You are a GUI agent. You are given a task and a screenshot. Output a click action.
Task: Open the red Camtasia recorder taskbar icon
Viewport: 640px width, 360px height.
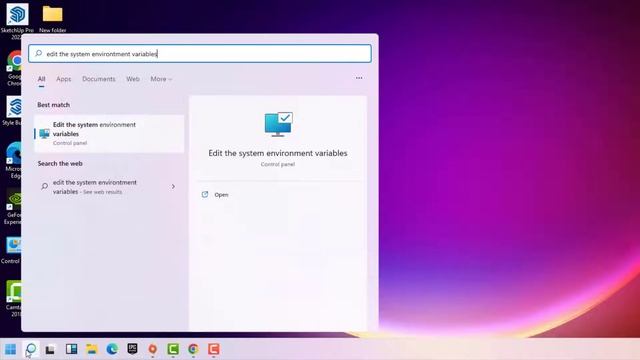point(213,349)
